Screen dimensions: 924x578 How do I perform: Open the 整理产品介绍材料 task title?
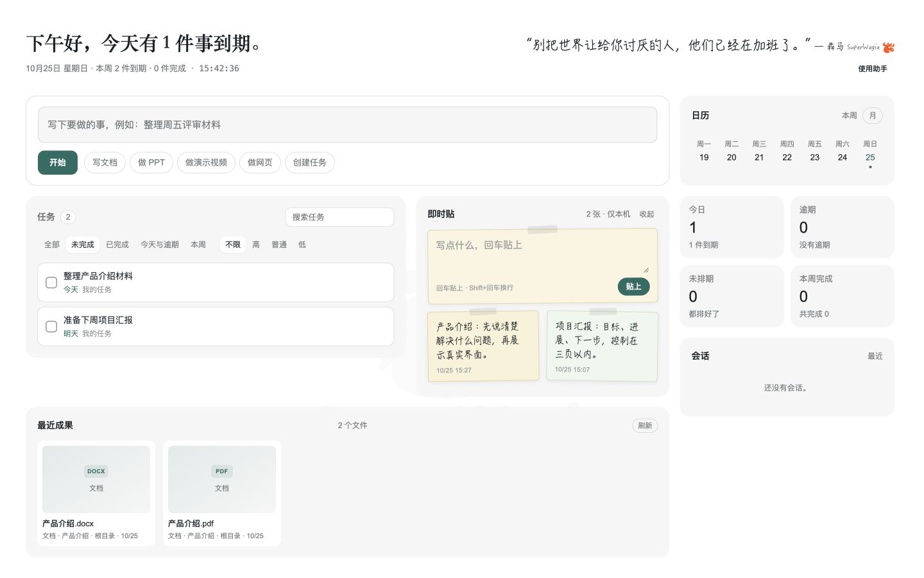pos(98,276)
